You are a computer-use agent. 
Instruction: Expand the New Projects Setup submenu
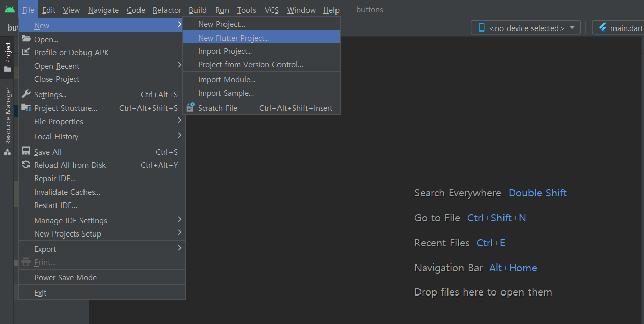point(179,232)
